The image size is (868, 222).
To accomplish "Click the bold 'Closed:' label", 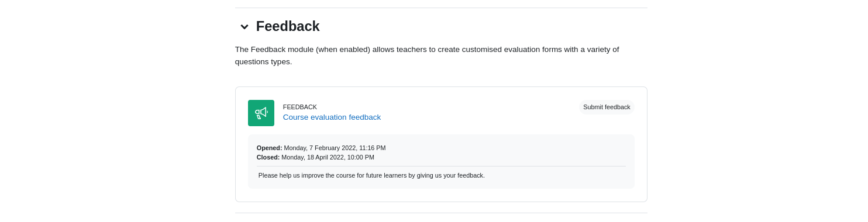I will [x=268, y=157].
